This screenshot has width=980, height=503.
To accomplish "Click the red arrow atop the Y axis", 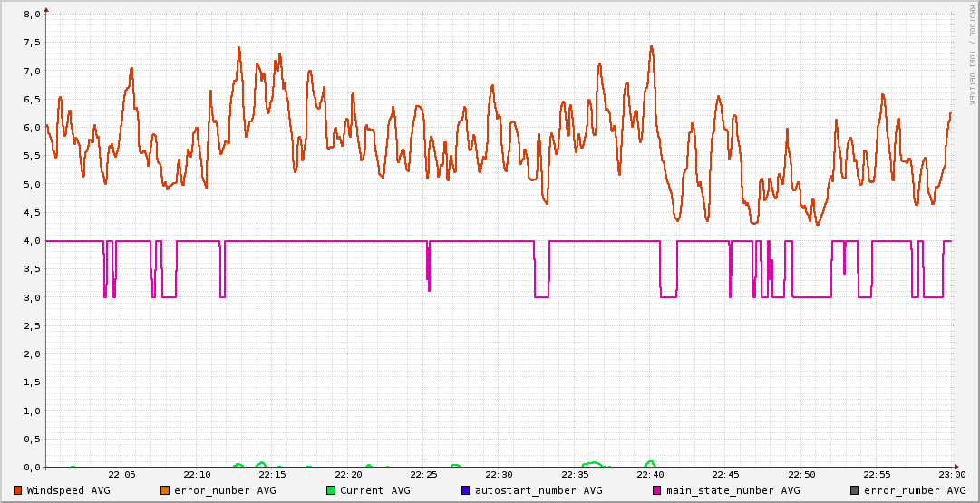I will pyautogui.click(x=46, y=9).
